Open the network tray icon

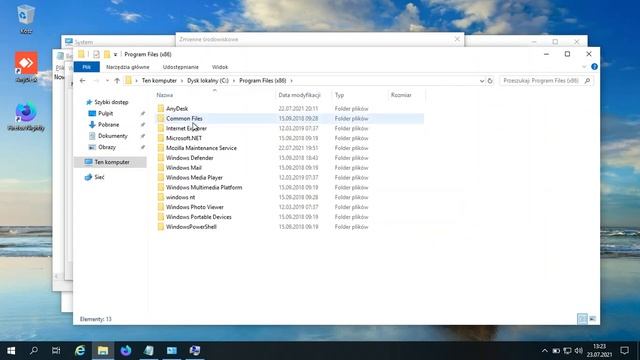pos(567,351)
